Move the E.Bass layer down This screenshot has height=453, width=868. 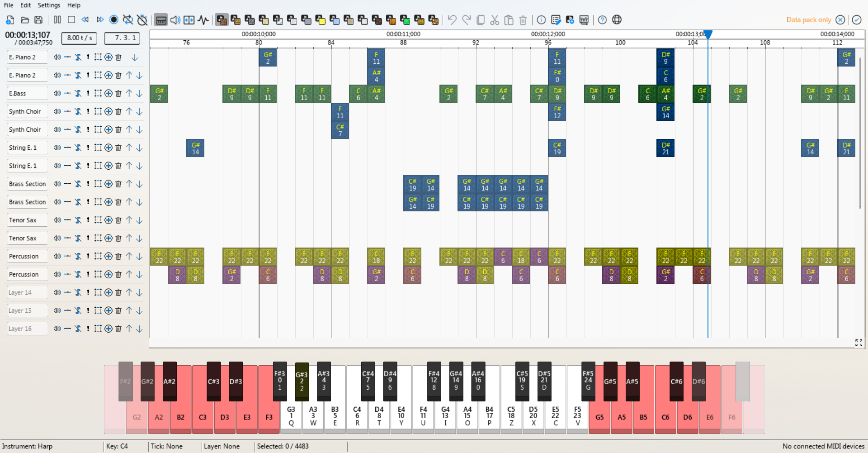[x=139, y=94]
